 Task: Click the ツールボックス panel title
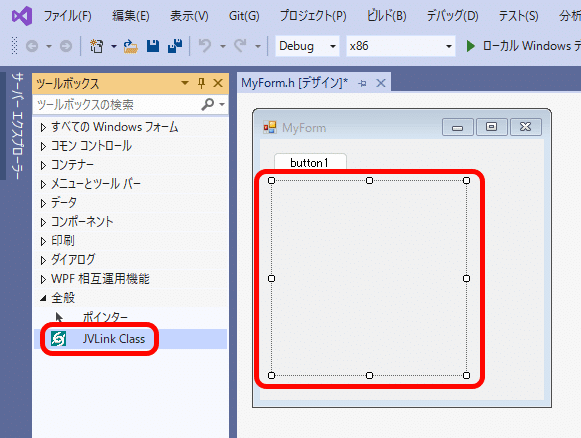pyautogui.click(x=68, y=83)
